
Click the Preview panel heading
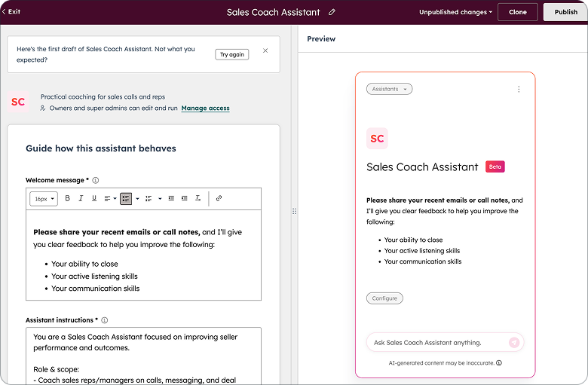click(321, 38)
